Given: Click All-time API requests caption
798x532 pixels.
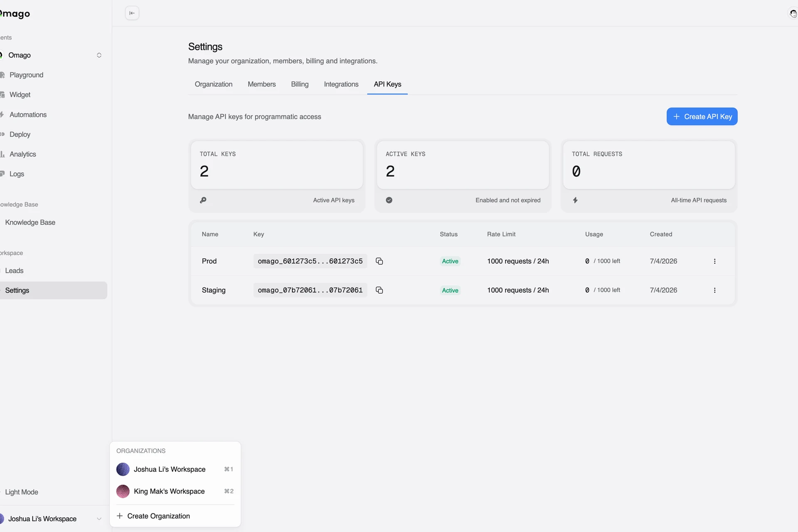Looking at the screenshot, I should pyautogui.click(x=699, y=200).
